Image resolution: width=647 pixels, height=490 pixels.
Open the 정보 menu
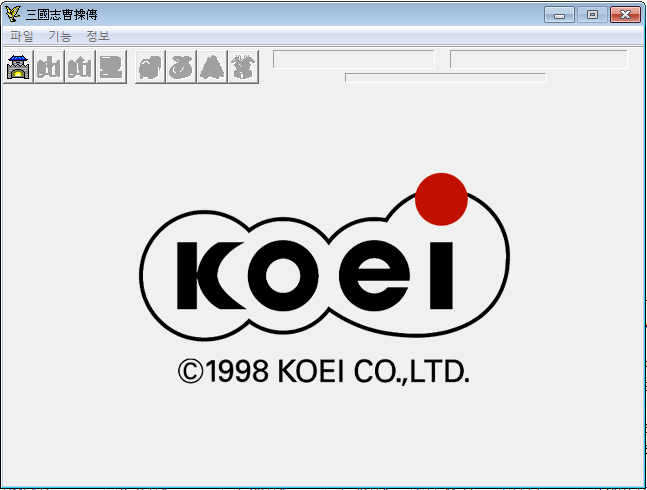pyautogui.click(x=98, y=36)
